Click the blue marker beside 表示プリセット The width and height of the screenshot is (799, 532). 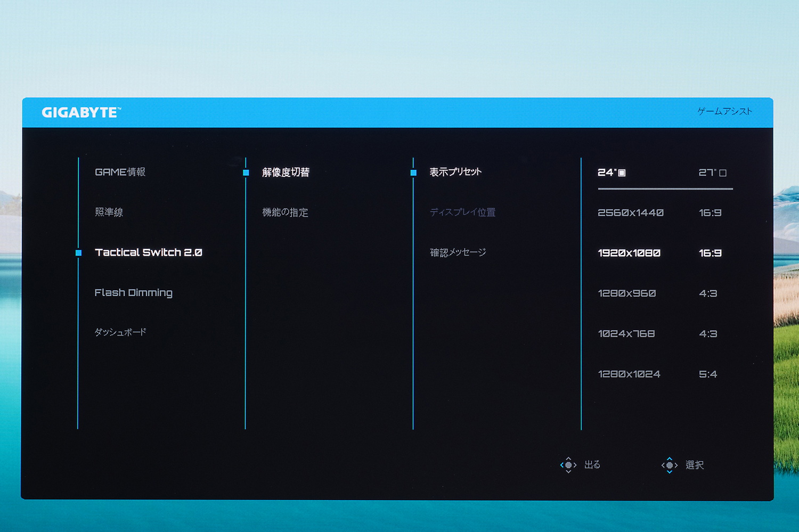point(413,173)
